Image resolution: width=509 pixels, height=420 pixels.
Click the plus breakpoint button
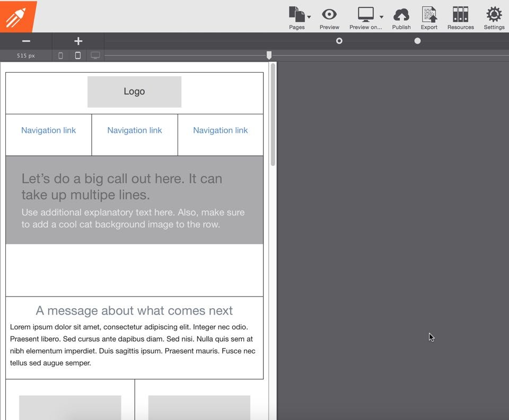(x=78, y=41)
